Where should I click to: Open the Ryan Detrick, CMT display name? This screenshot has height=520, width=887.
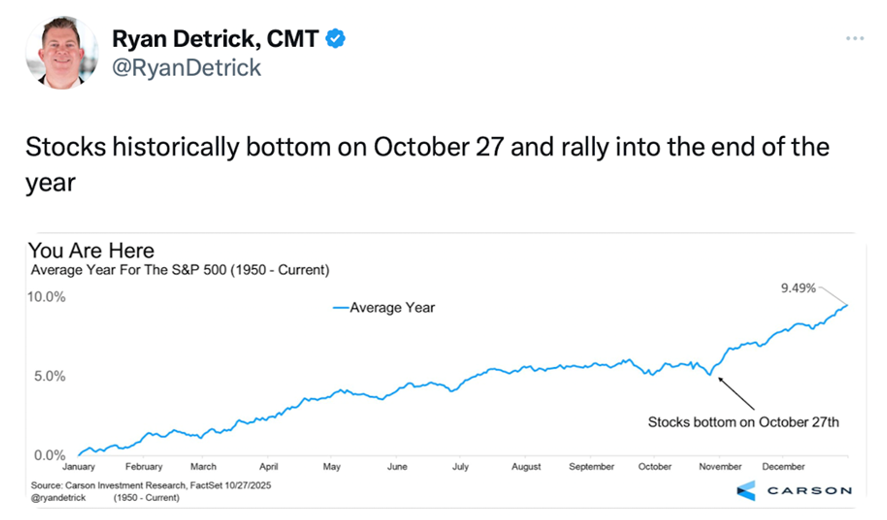pos(217,39)
